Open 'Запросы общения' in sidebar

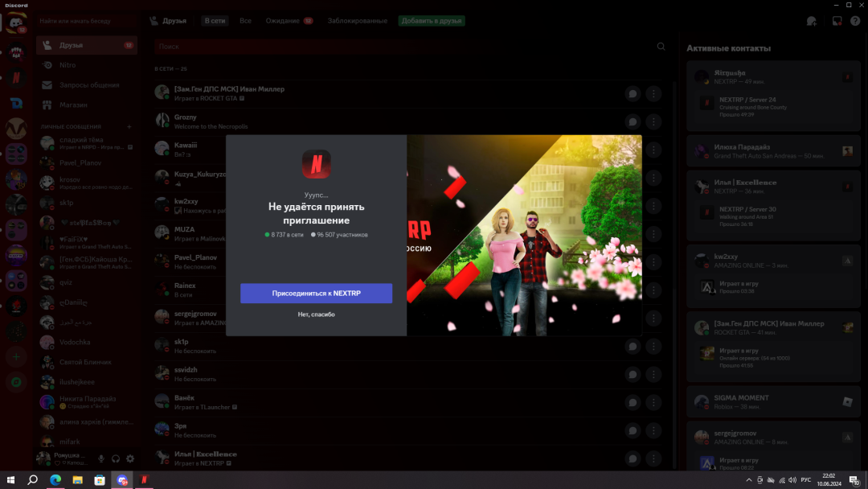point(86,84)
